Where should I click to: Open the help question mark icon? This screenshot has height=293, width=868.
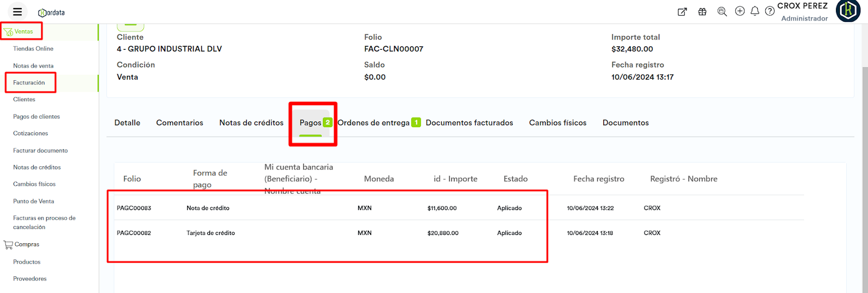(769, 11)
